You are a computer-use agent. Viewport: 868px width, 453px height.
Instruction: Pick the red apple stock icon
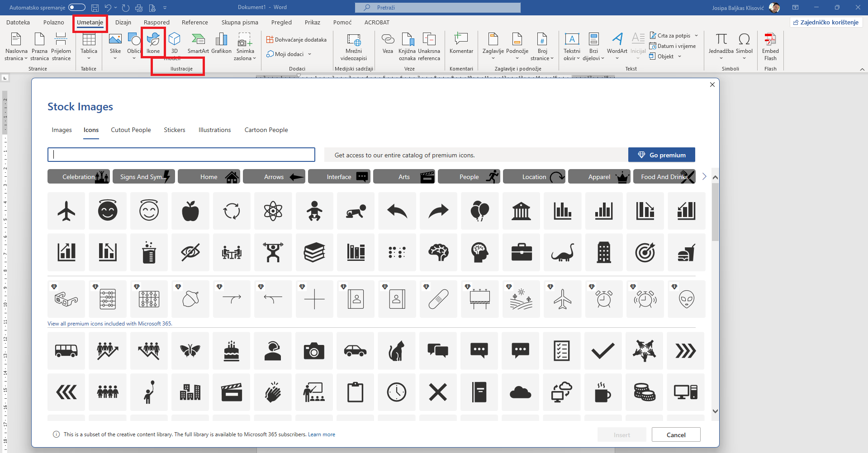point(190,211)
